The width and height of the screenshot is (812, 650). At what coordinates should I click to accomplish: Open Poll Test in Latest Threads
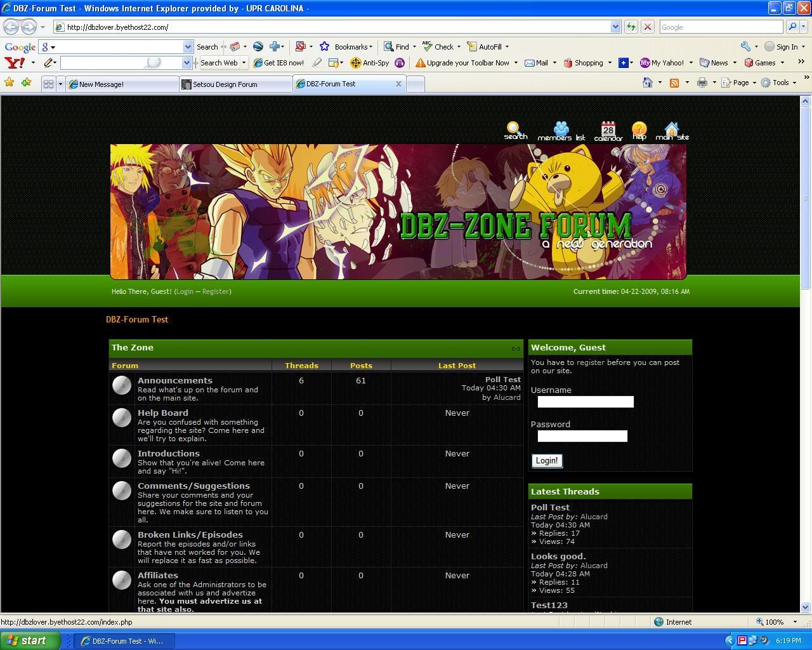click(550, 507)
